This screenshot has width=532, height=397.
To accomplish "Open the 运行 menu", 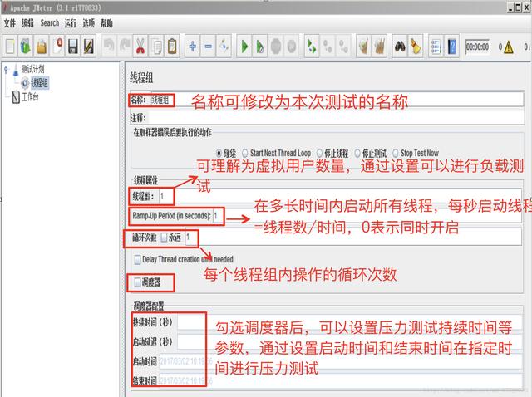I will (x=70, y=23).
